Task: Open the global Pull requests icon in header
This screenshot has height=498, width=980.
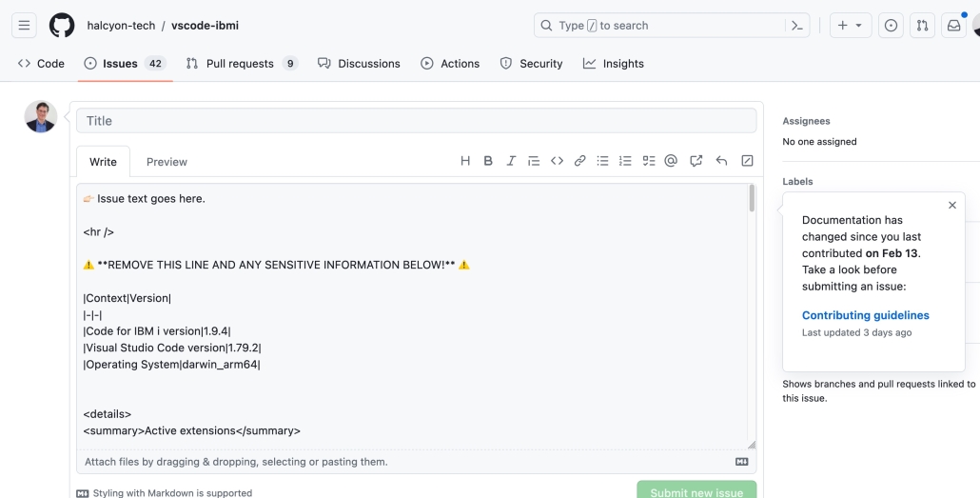Action: pyautogui.click(x=922, y=26)
